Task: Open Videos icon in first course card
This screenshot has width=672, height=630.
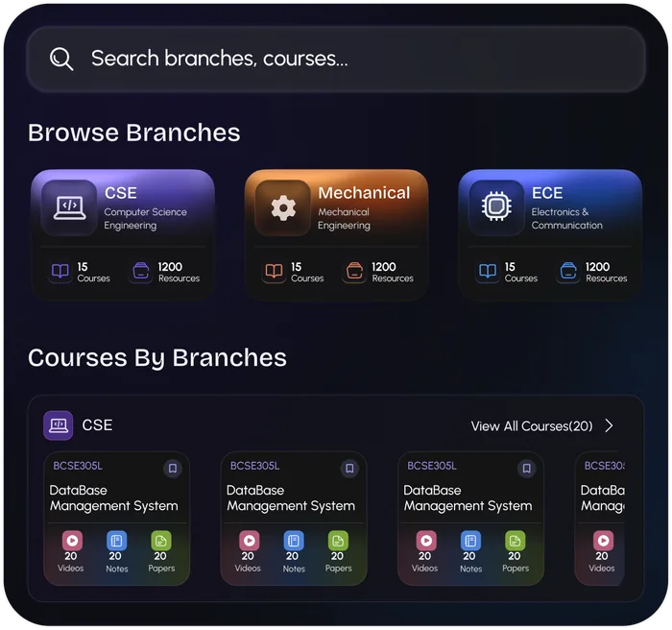Action: pos(72,541)
